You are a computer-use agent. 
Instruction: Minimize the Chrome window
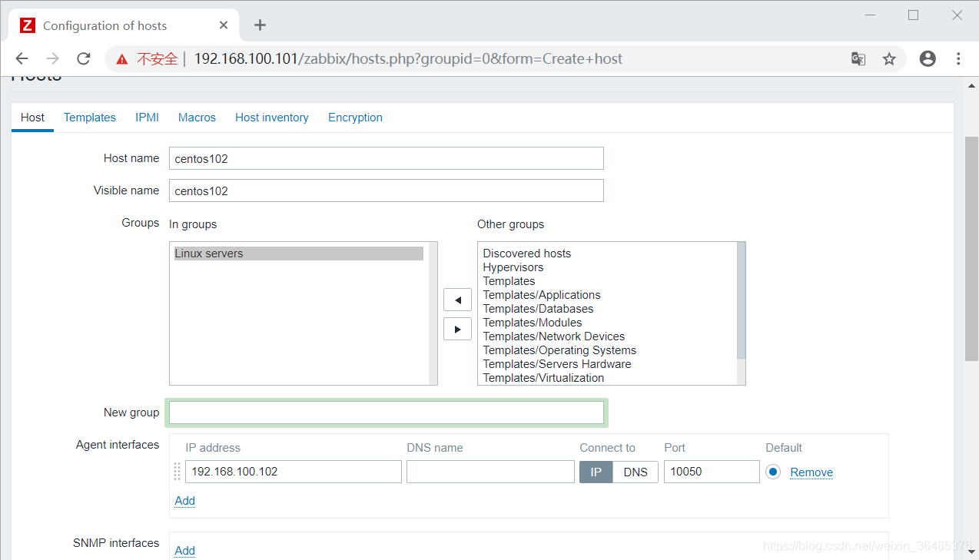point(870,15)
